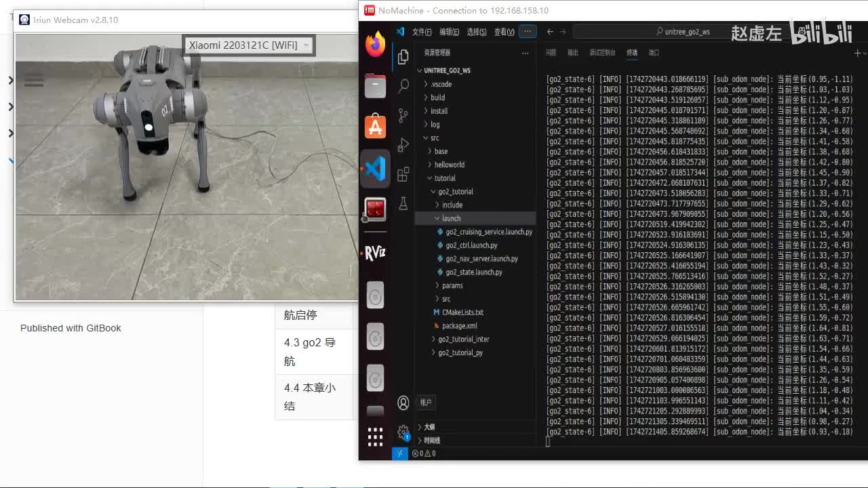Image resolution: width=868 pixels, height=488 pixels.
Task: Open the red terminal app in dock
Action: click(375, 209)
